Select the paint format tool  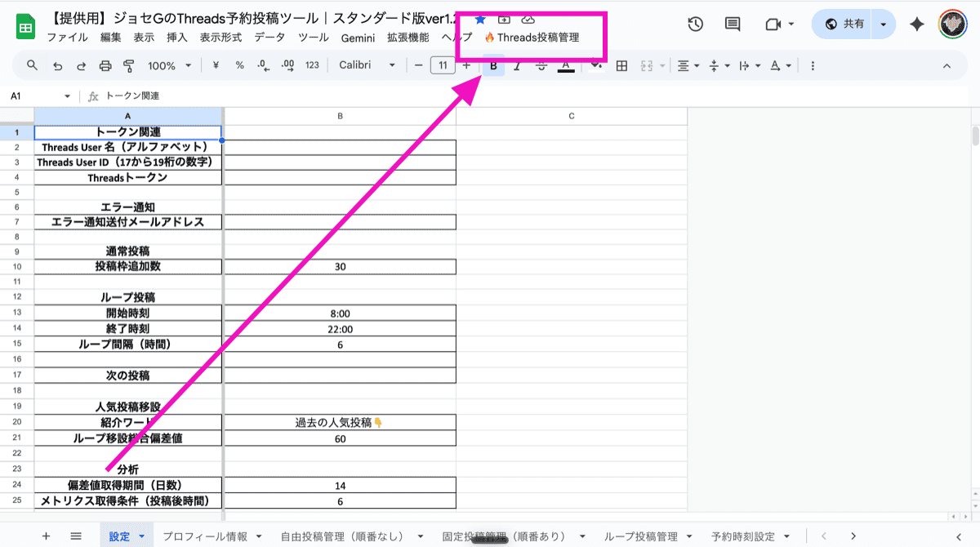[x=128, y=65]
